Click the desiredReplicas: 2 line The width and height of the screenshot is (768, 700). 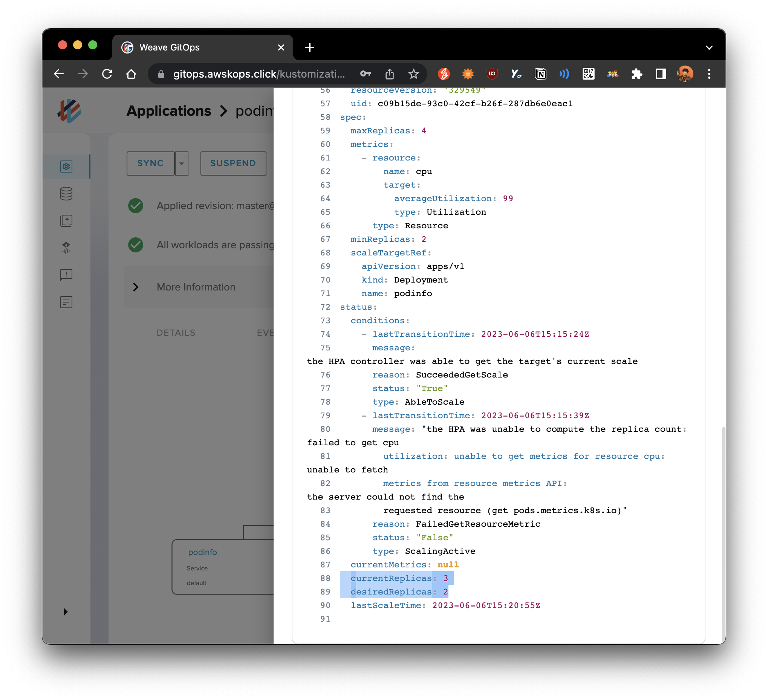click(399, 592)
